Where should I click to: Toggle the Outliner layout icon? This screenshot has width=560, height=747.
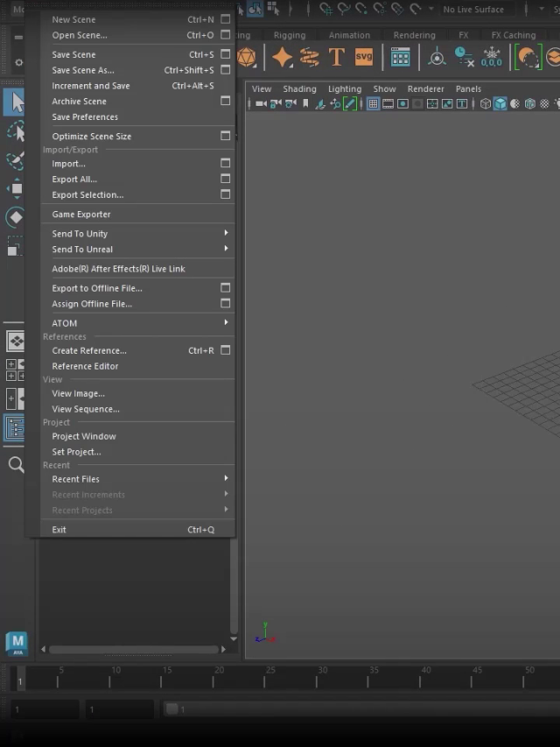(16, 427)
